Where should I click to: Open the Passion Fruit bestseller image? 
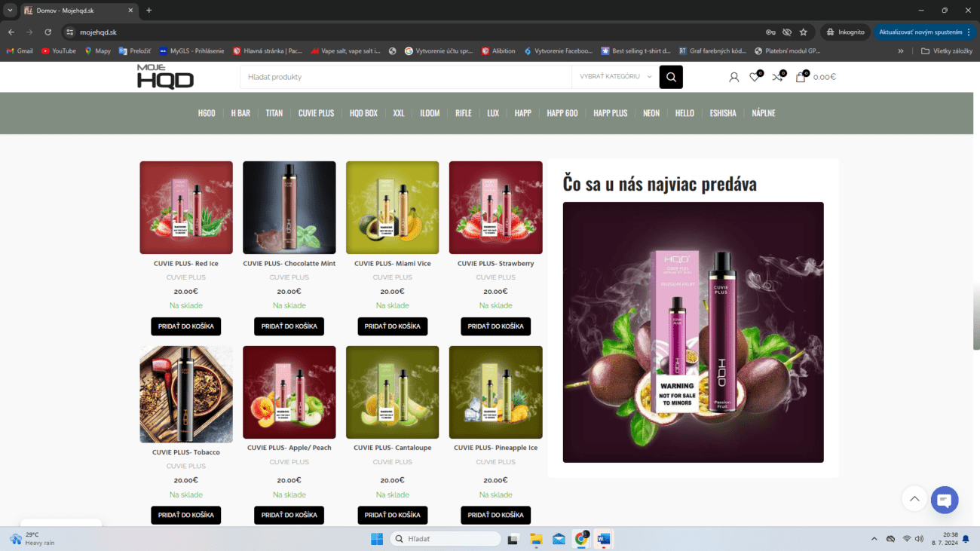(x=693, y=332)
